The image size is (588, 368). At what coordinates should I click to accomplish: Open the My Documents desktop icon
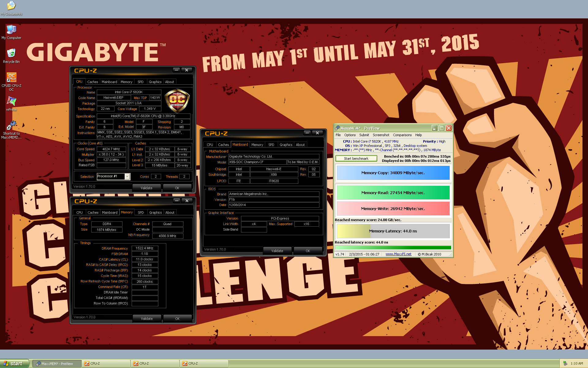click(x=11, y=8)
